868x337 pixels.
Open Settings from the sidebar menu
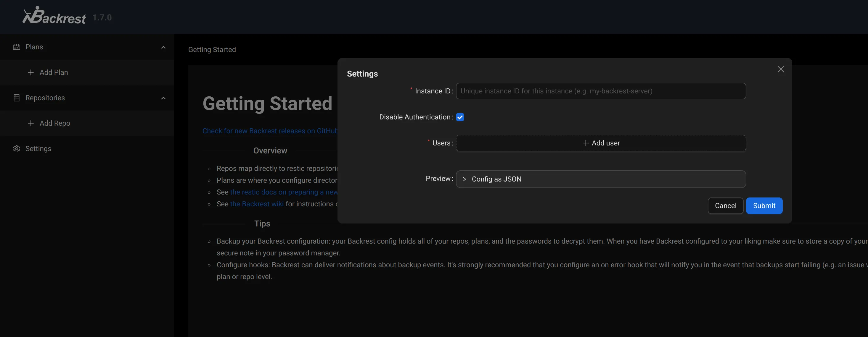point(87,149)
